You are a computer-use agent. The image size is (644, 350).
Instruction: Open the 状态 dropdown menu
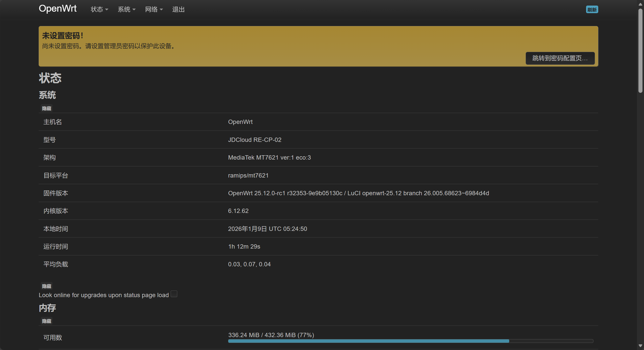coord(99,10)
